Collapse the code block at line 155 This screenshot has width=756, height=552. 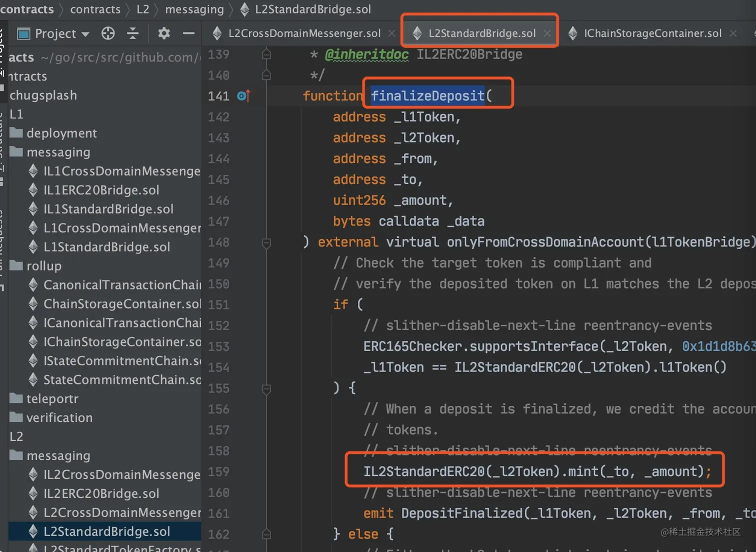[266, 388]
